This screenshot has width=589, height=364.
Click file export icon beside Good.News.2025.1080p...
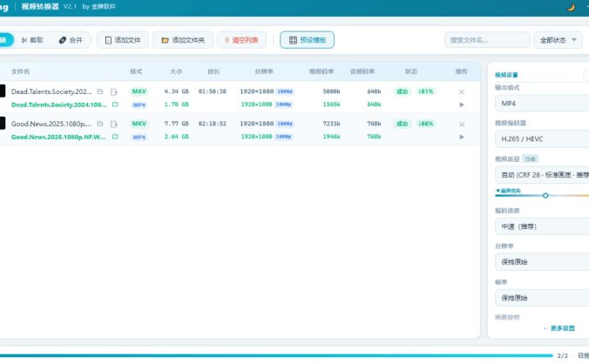pyautogui.click(x=114, y=124)
